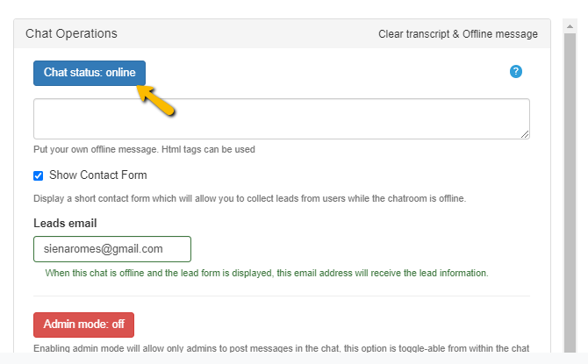Open the blue question mark help icon
The width and height of the screenshot is (588, 364).
tap(516, 72)
